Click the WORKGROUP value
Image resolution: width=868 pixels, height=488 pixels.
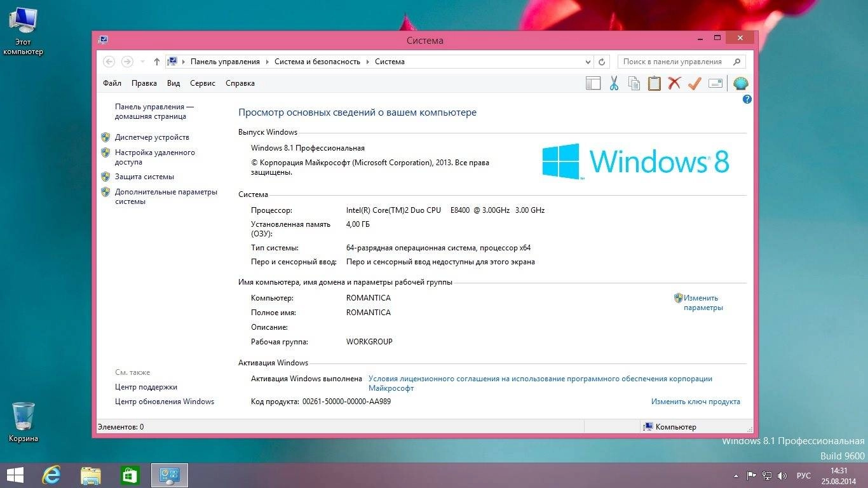point(369,342)
